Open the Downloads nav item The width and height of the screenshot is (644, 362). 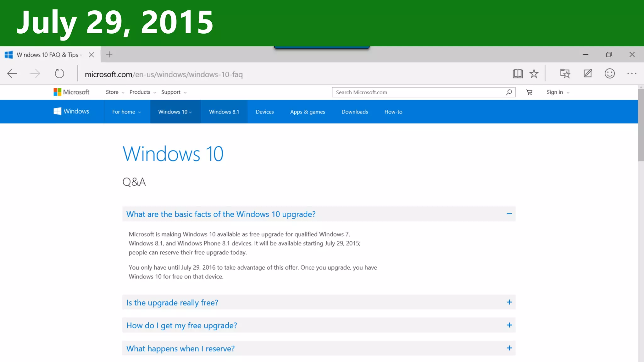coord(355,112)
